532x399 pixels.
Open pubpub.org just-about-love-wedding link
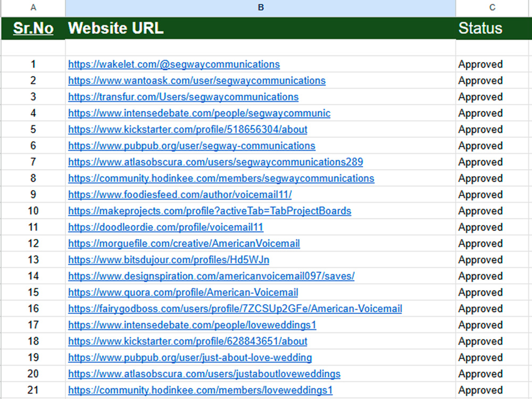(x=190, y=358)
